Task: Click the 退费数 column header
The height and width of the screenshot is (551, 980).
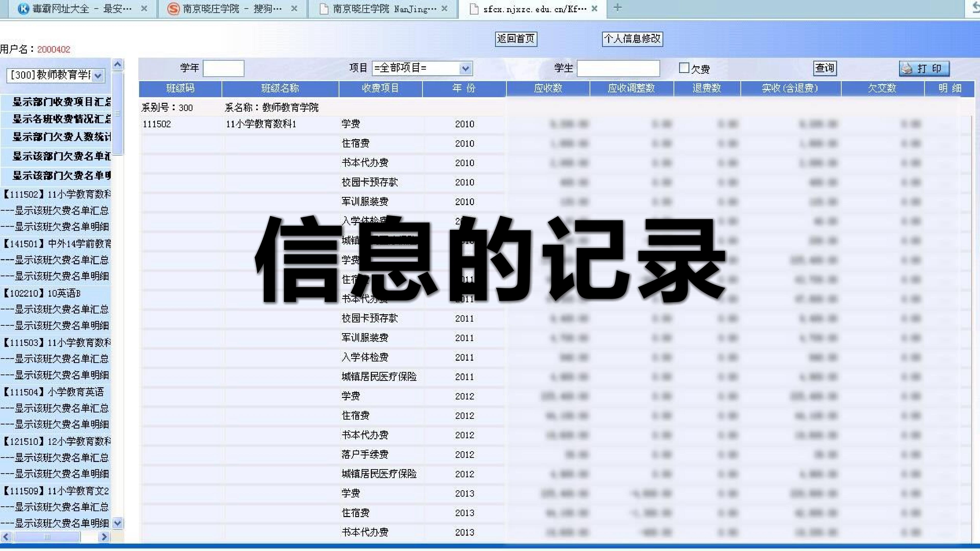Action: [x=707, y=89]
